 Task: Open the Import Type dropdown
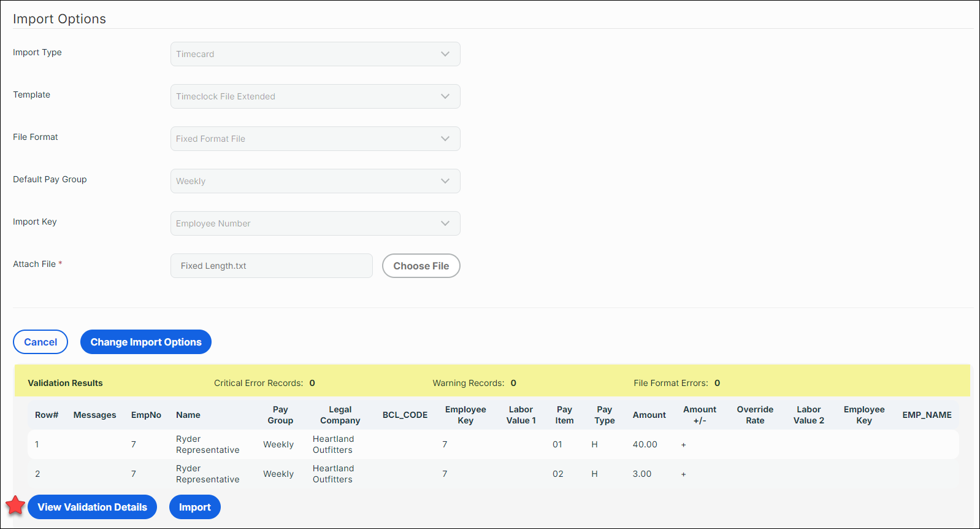click(315, 54)
